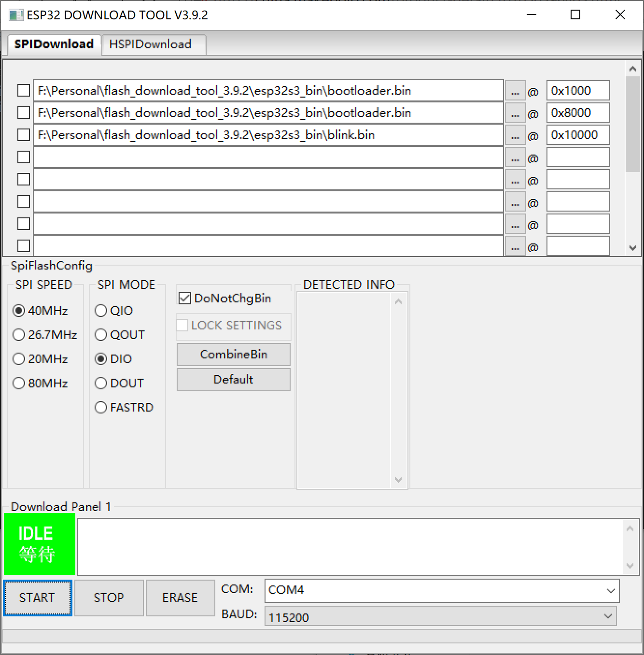This screenshot has height=655, width=644.
Task: Maximize the ESP32 Download Tool window
Action: (575, 15)
